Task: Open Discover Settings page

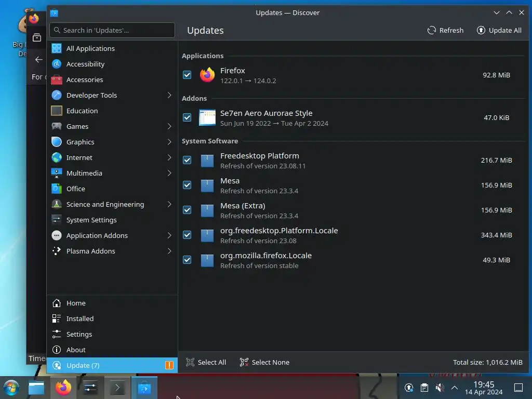Action: click(112, 335)
